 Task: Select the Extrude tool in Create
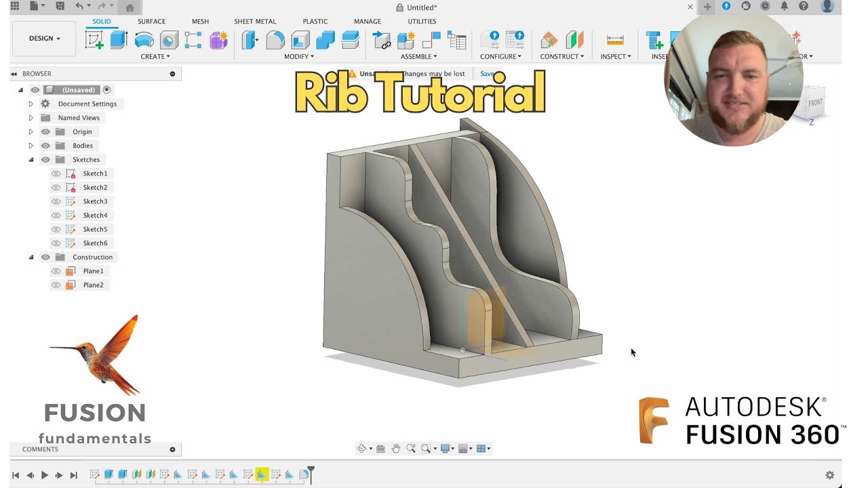click(x=119, y=40)
